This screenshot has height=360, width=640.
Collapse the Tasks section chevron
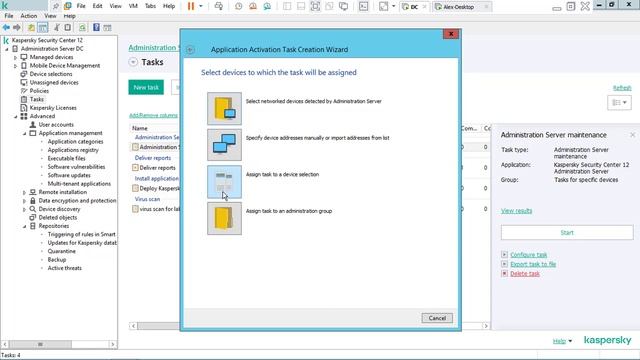pyautogui.click(x=133, y=62)
